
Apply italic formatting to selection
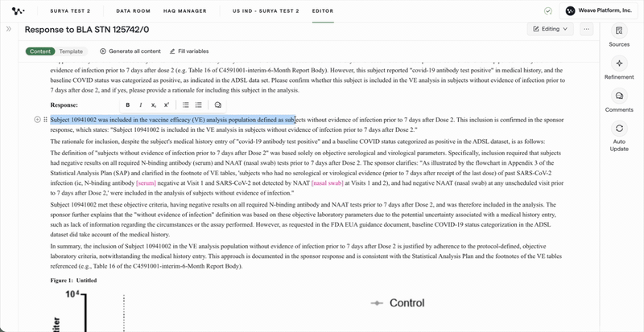click(140, 105)
